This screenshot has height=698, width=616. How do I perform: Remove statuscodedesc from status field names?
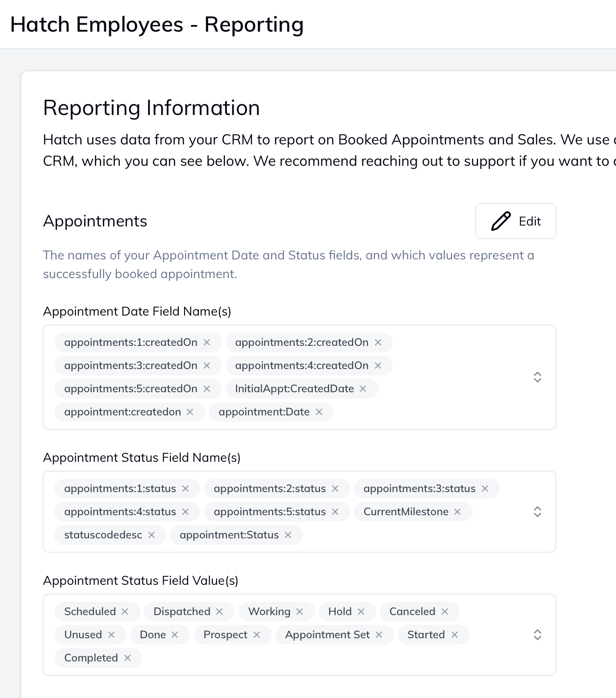tap(152, 534)
